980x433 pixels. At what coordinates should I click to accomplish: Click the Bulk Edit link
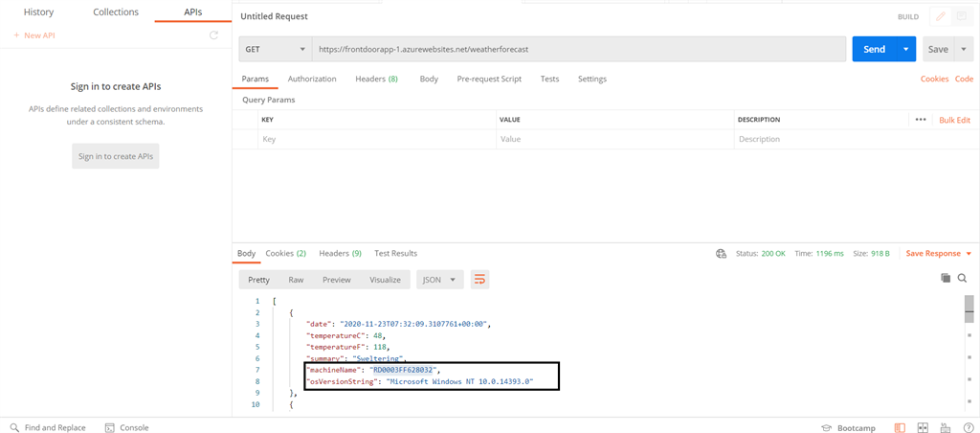pos(954,120)
